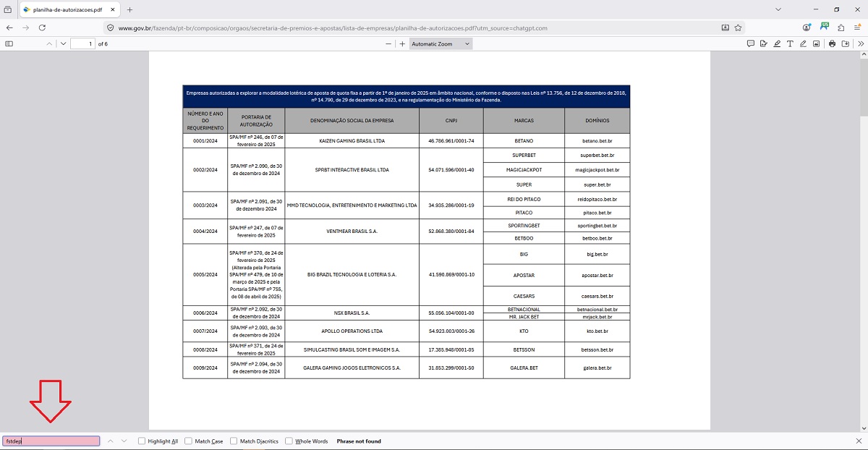This screenshot has width=868, height=450.
Task: Close the planilha-de-autorizacoes.pdf tab
Action: pos(111,9)
